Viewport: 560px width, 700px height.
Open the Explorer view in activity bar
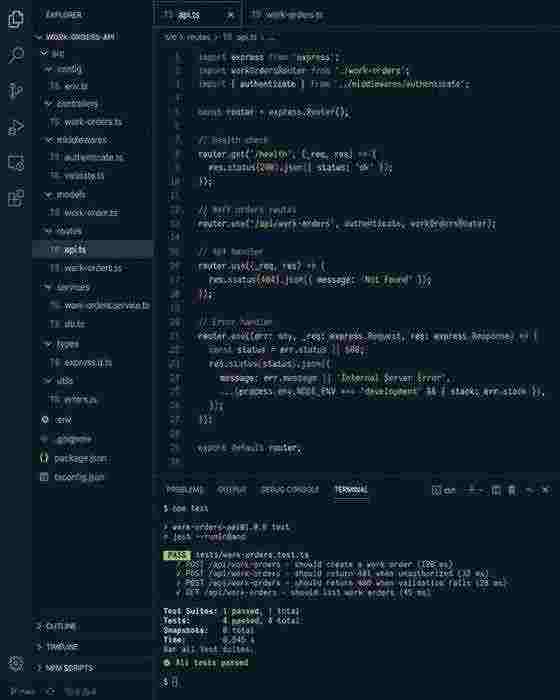pyautogui.click(x=16, y=19)
